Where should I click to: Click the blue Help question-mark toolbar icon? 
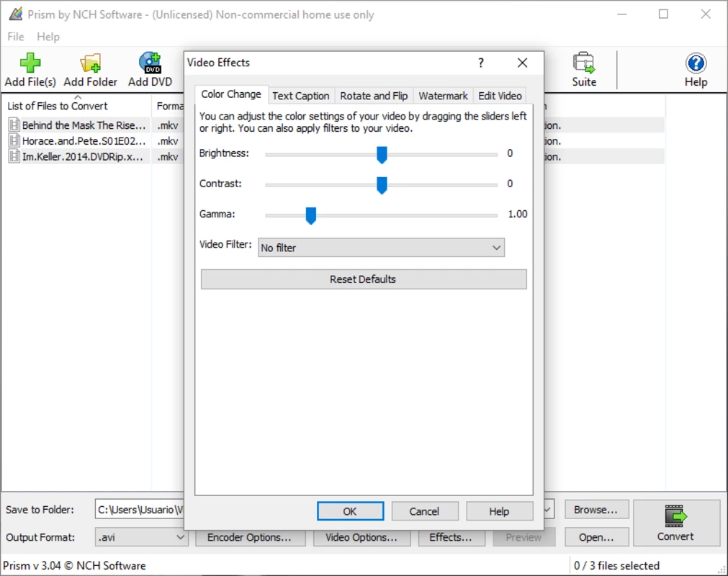(696, 63)
